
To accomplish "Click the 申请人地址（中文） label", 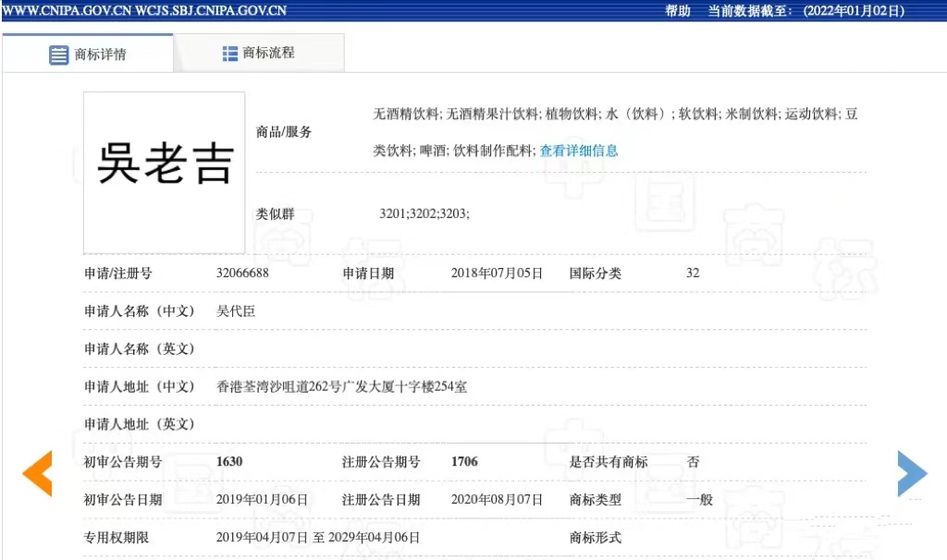I will coord(140,386).
